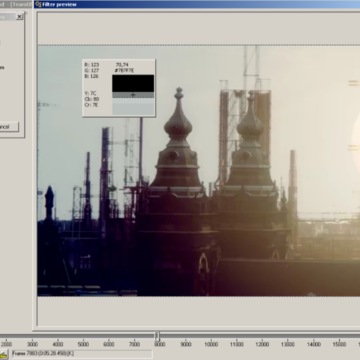Screen dimensions: 360x360
Task: Jump to frame 15000 on the timeline
Action: pos(339,344)
